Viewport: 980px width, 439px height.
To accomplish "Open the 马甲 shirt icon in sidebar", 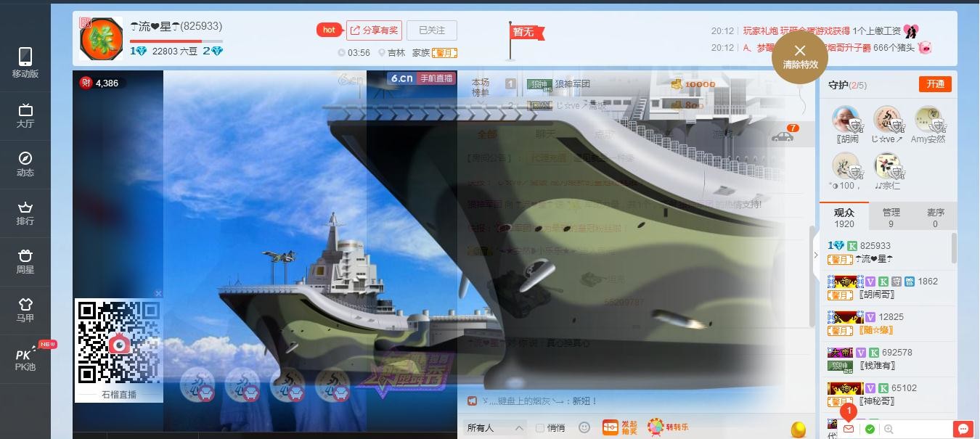I will coord(25,310).
